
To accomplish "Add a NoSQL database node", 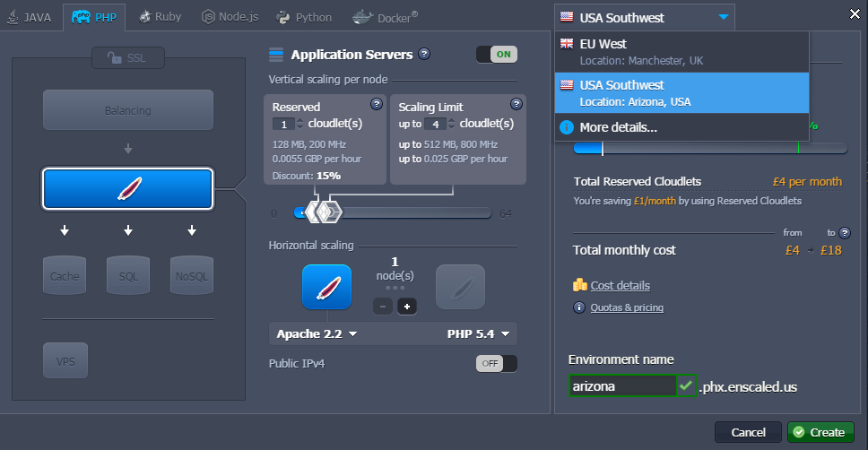I will [192, 275].
